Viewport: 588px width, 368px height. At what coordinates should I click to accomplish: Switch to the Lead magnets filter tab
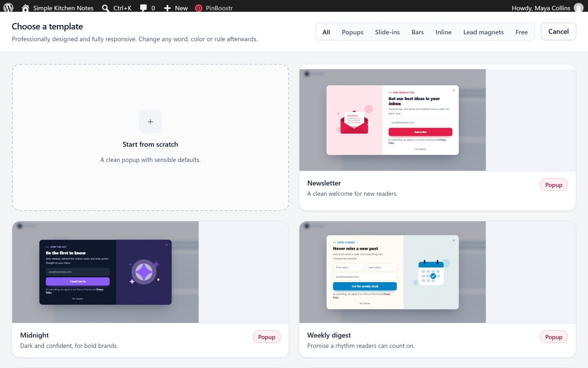coord(484,32)
